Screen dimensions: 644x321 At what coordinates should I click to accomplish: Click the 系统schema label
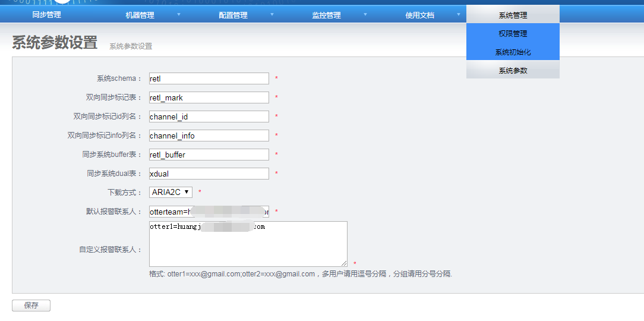point(119,78)
